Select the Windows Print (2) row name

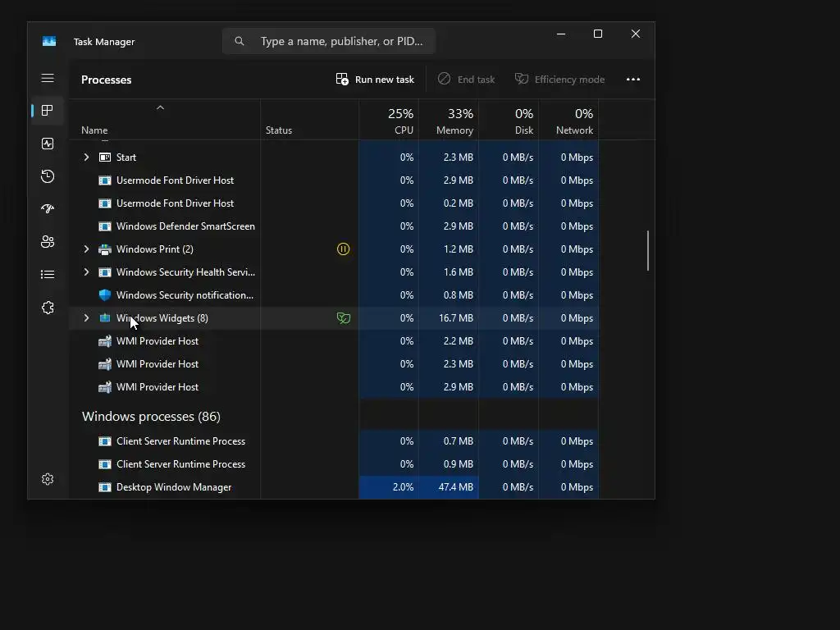click(x=155, y=249)
